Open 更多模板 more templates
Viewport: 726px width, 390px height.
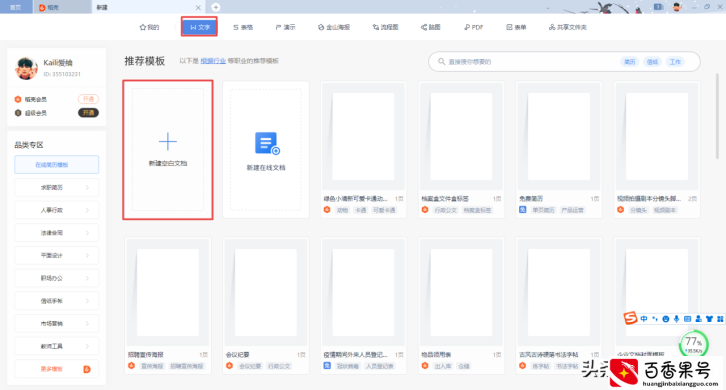pos(56,369)
